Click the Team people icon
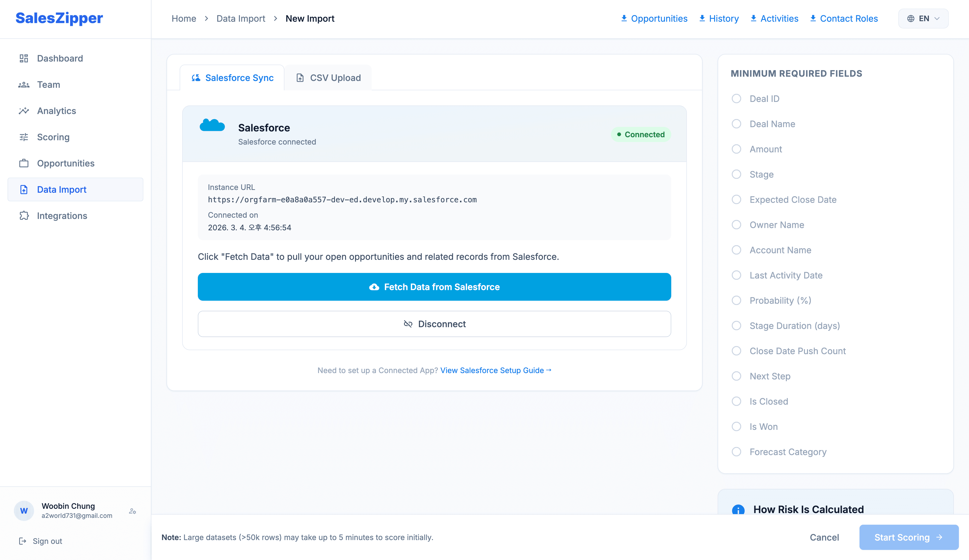The image size is (969, 560). (x=24, y=85)
